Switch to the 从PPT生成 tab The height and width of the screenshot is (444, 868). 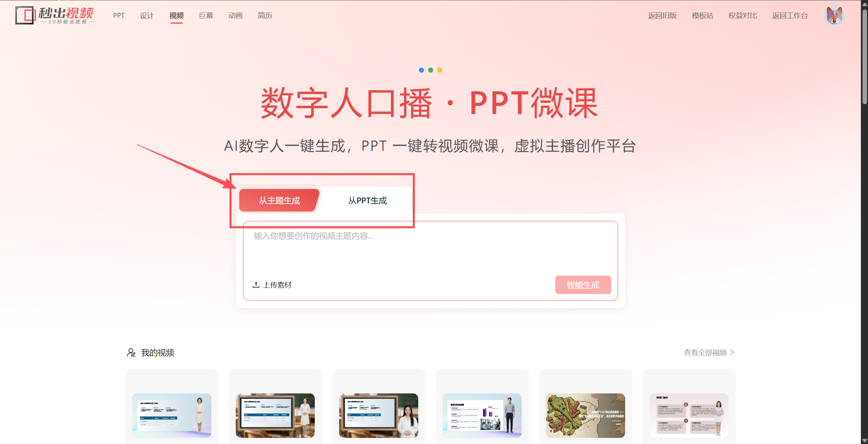[x=367, y=200]
